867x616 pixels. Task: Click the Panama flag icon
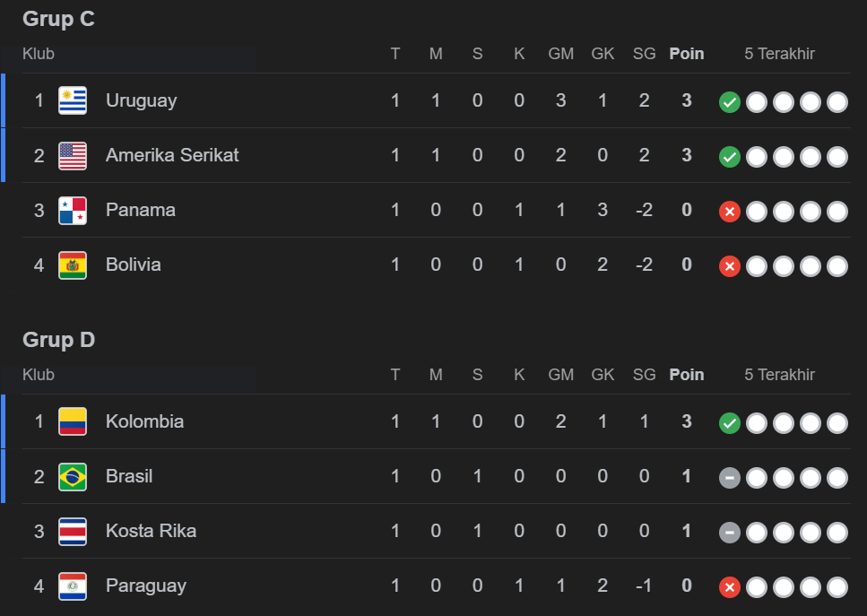pos(73,210)
